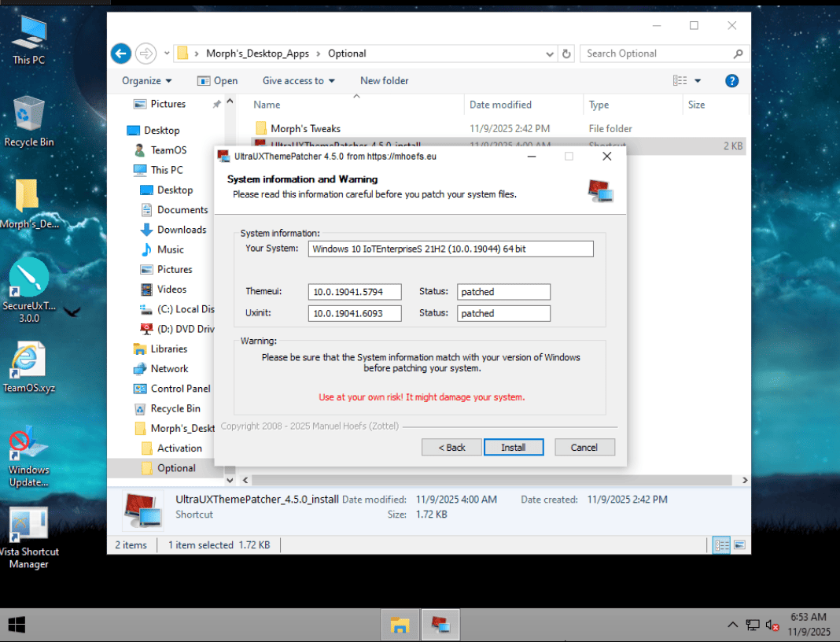This screenshot has height=642, width=840.
Task: Launch Vista Shortcut Manager desktop icon
Action: (28, 537)
